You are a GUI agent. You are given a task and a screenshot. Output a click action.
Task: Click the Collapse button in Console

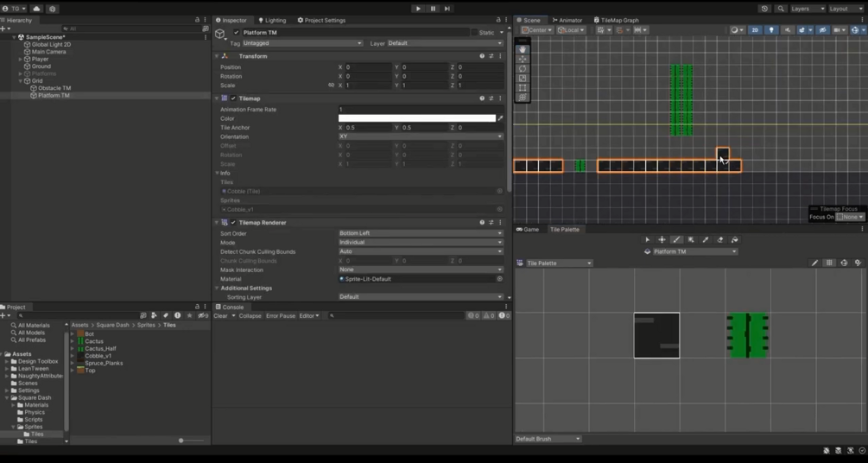[250, 315]
